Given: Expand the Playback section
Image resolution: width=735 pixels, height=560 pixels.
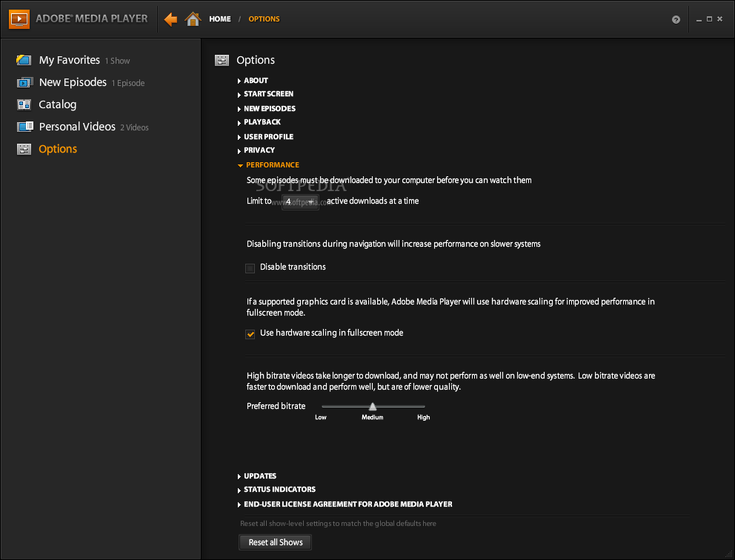Looking at the screenshot, I should [x=259, y=122].
